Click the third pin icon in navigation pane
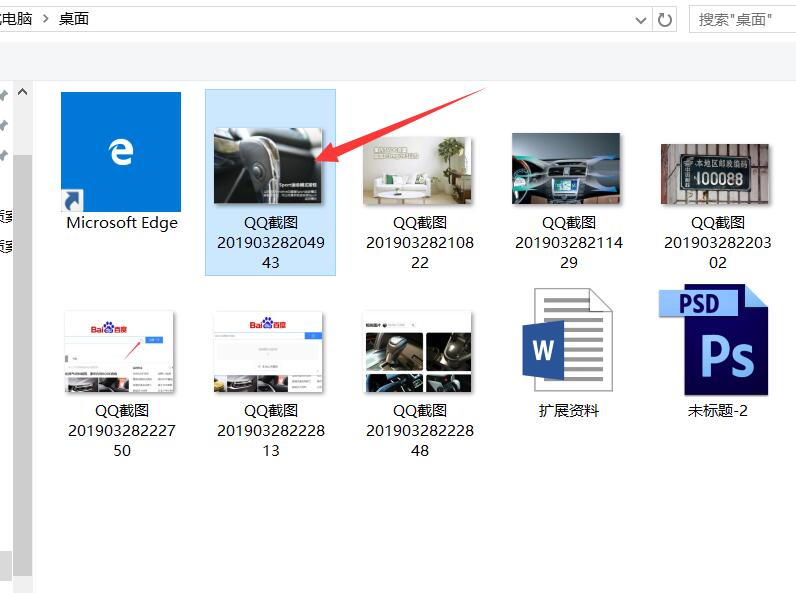796x593 pixels. [4, 155]
